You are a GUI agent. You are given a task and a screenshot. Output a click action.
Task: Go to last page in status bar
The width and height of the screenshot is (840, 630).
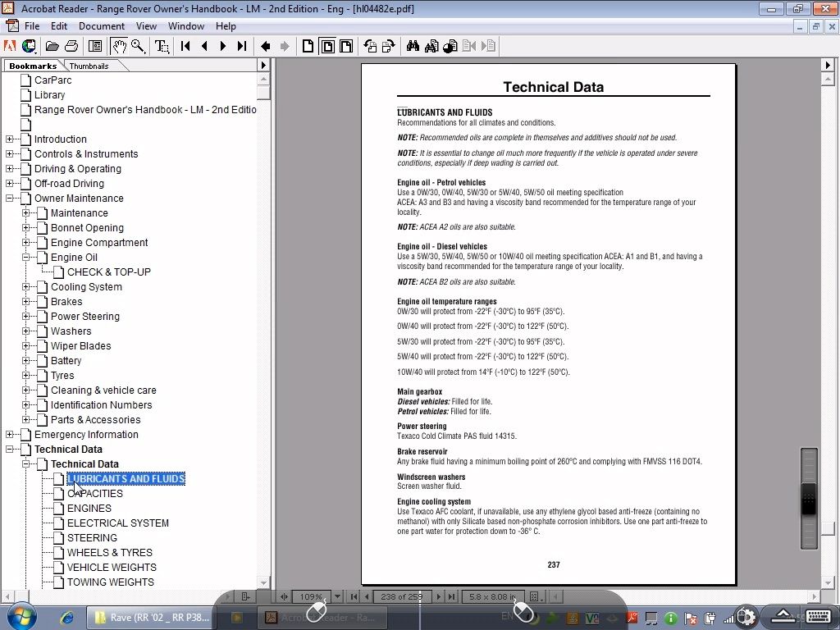452,596
